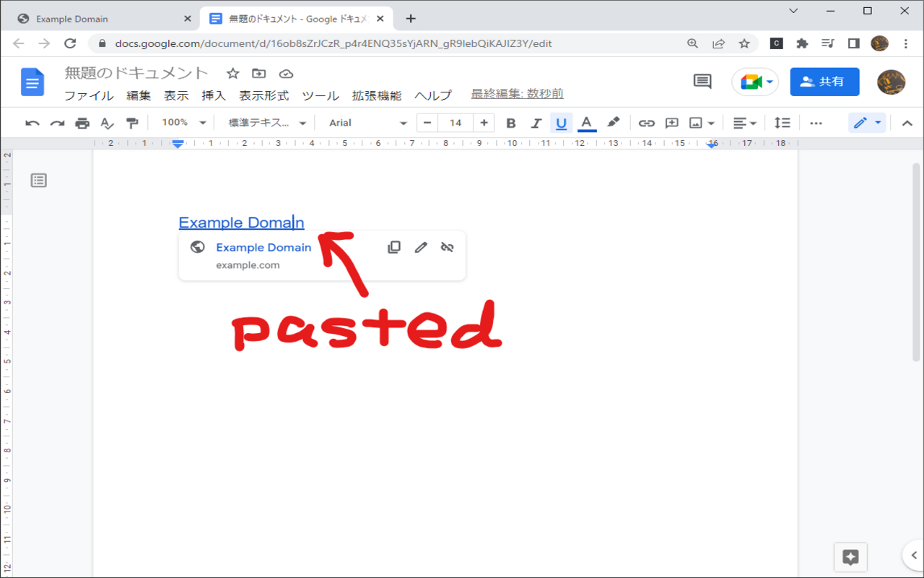Screen dimensions: 924x578
Task: Open the Example Domain link in the card
Action: pos(263,247)
